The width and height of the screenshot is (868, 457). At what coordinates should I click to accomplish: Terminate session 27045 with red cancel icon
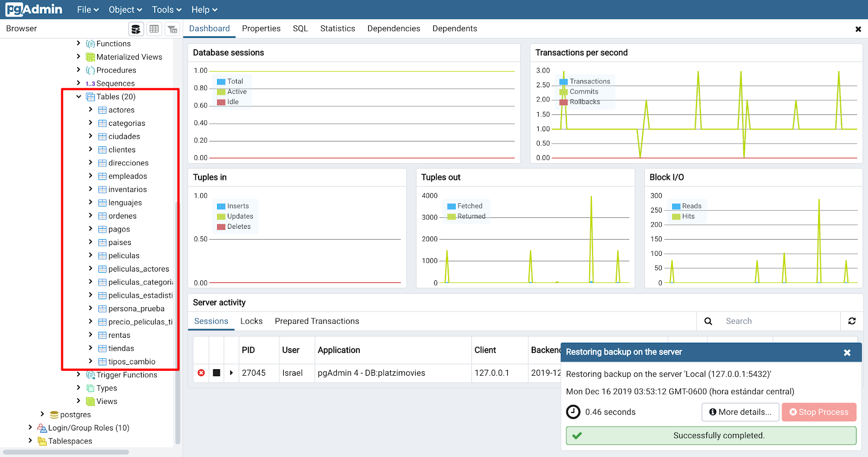(x=201, y=373)
